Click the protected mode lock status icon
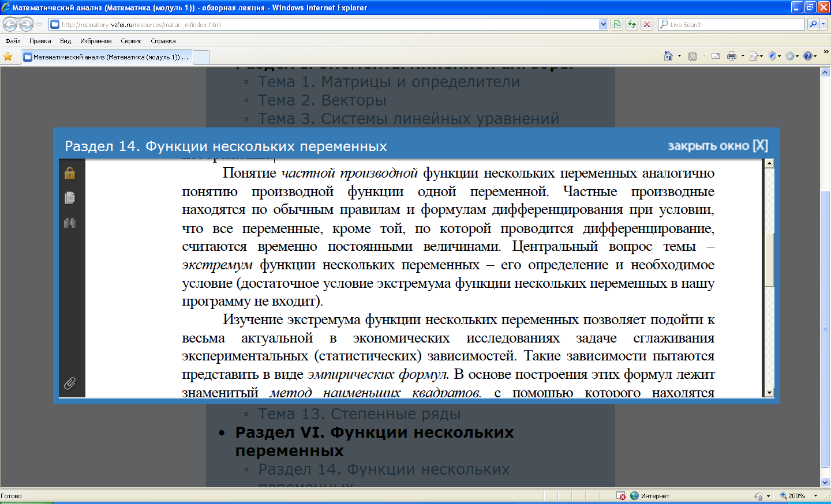The image size is (831, 504). (x=758, y=496)
